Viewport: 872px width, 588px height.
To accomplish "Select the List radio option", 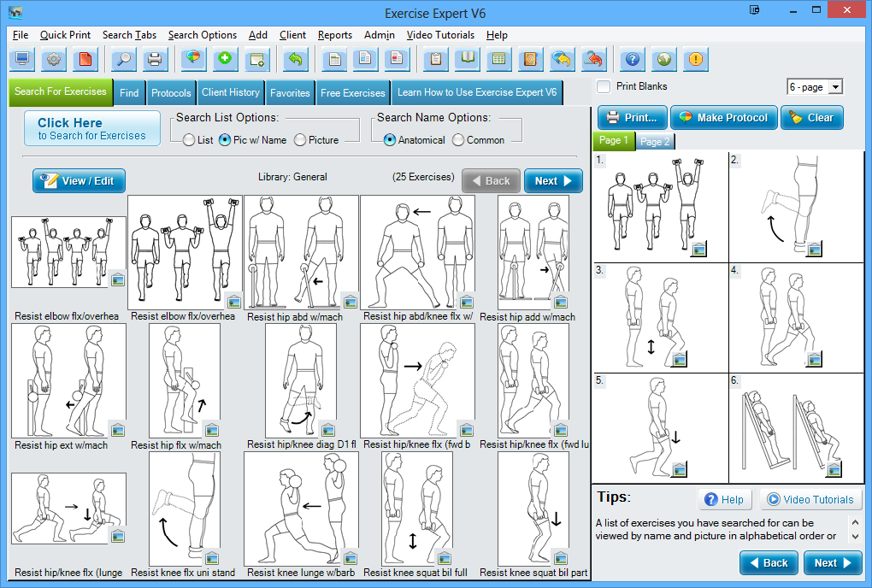I will pyautogui.click(x=189, y=140).
